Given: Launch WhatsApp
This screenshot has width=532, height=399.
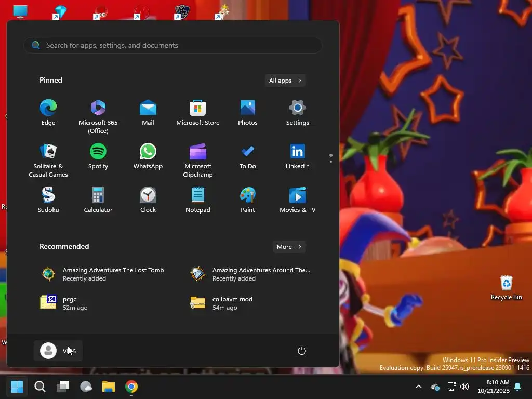Looking at the screenshot, I should [x=148, y=157].
